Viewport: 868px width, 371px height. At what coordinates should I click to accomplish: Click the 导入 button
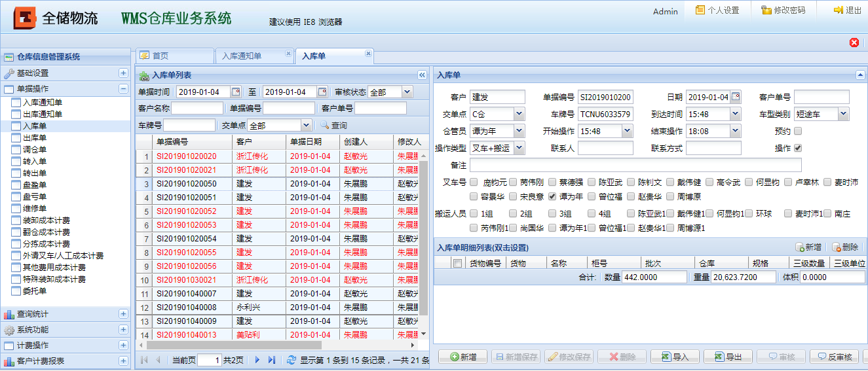pyautogui.click(x=675, y=357)
